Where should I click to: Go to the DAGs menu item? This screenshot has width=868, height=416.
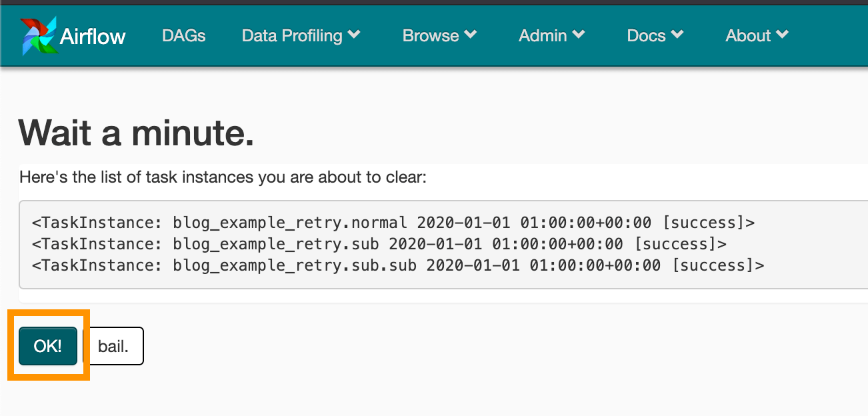[x=184, y=35]
